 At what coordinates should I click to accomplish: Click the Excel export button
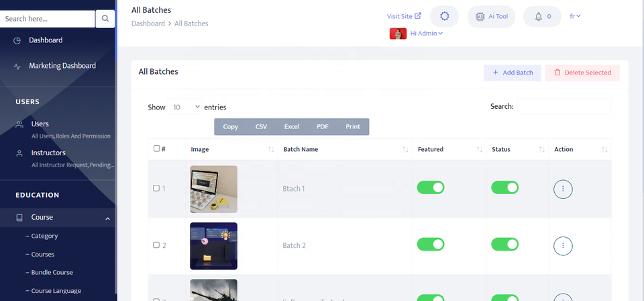click(292, 127)
